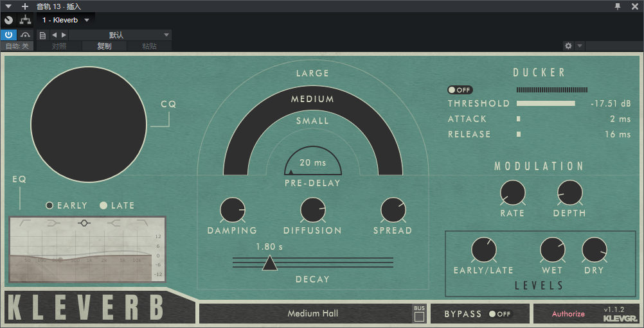Toggle the BYPASS switch

pos(500,314)
